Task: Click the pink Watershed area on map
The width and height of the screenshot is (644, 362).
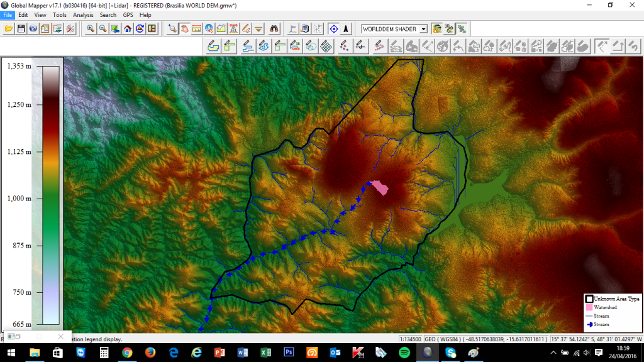Action: click(380, 188)
